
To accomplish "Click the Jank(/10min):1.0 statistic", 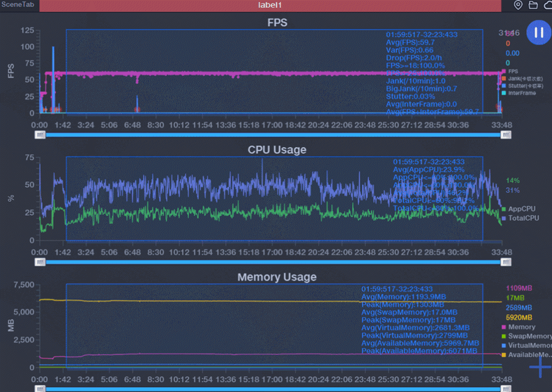I will [416, 81].
